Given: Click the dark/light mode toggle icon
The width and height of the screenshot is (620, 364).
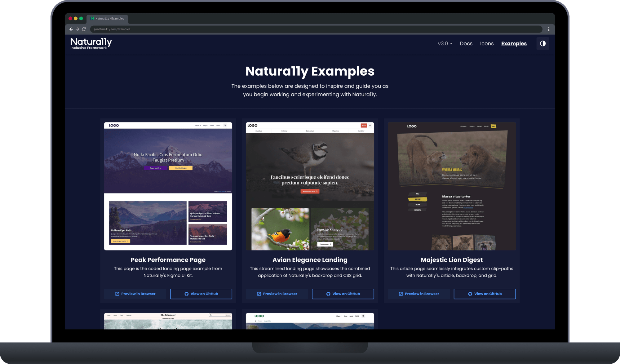Looking at the screenshot, I should [542, 43].
